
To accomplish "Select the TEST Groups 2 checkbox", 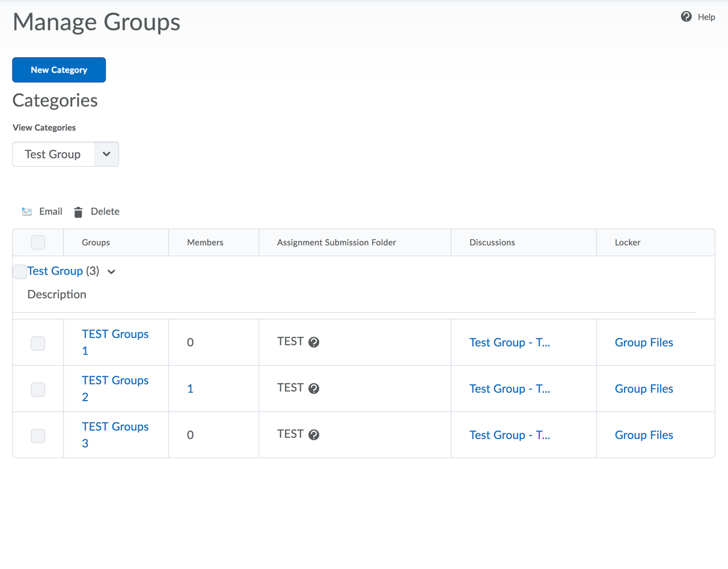I will pos(38,389).
